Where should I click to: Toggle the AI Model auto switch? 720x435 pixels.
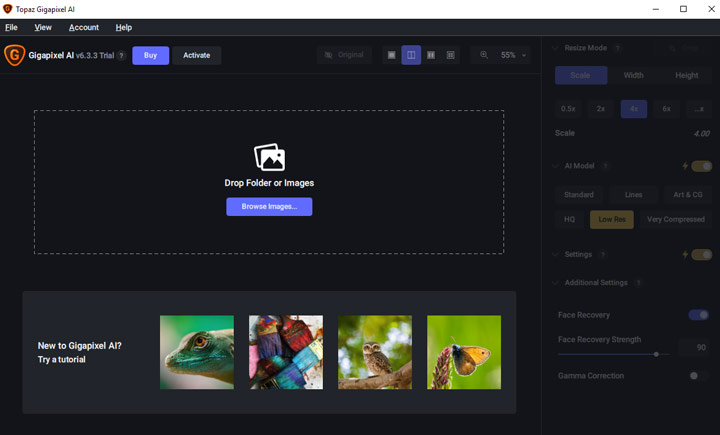pyautogui.click(x=702, y=166)
